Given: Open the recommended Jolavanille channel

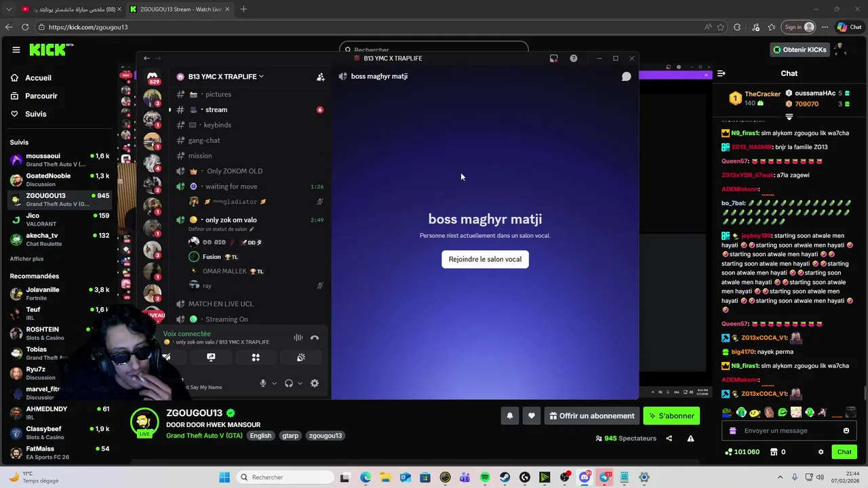Looking at the screenshot, I should (x=60, y=293).
